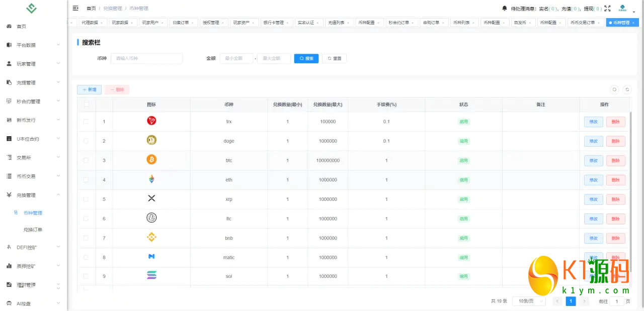Click the round refresh icon above the table
The height and width of the screenshot is (311, 644).
[x=627, y=89]
